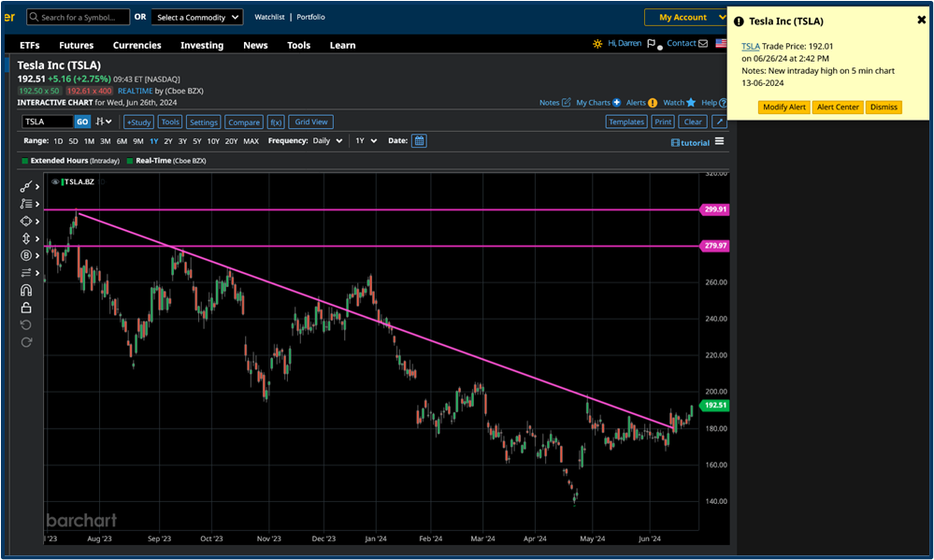Toggle Extended Hours intraday checkbox
Viewport: 934px width, 560px height.
(25, 161)
